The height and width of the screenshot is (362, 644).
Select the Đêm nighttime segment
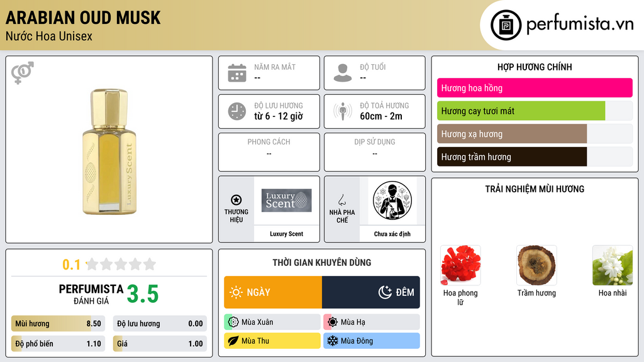371,292
